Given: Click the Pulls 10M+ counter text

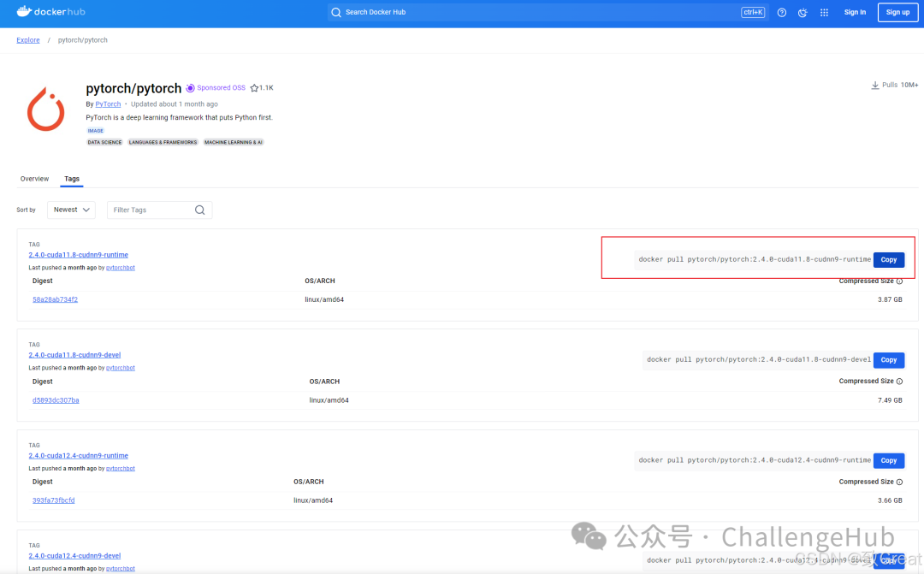Looking at the screenshot, I should pyautogui.click(x=900, y=85).
